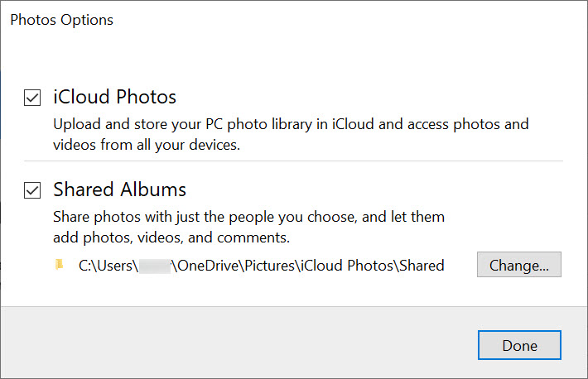The image size is (588, 379).
Task: Click the gray footer area left of Done
Action: pos(232,343)
